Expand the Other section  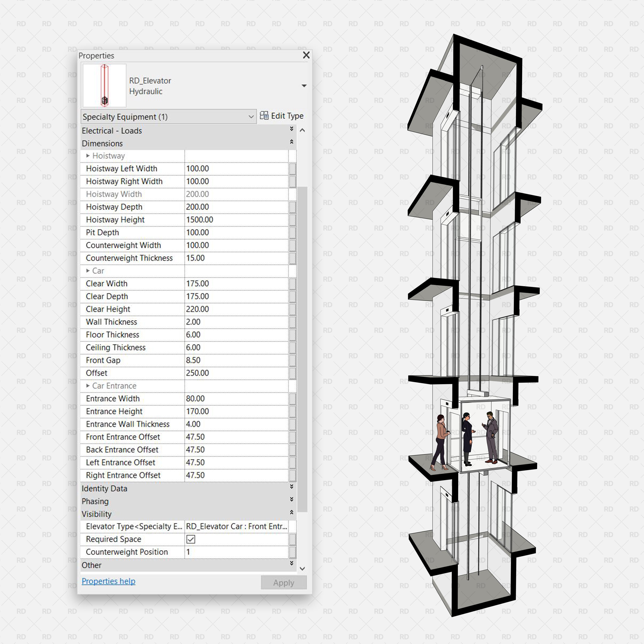click(291, 564)
